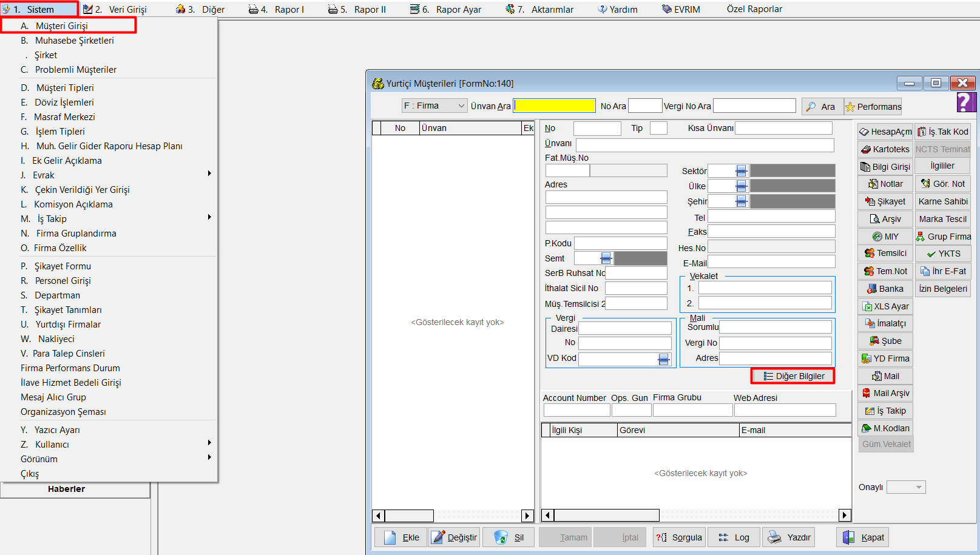The image size is (980, 555).
Task: Click the Ara search button
Action: 822,107
